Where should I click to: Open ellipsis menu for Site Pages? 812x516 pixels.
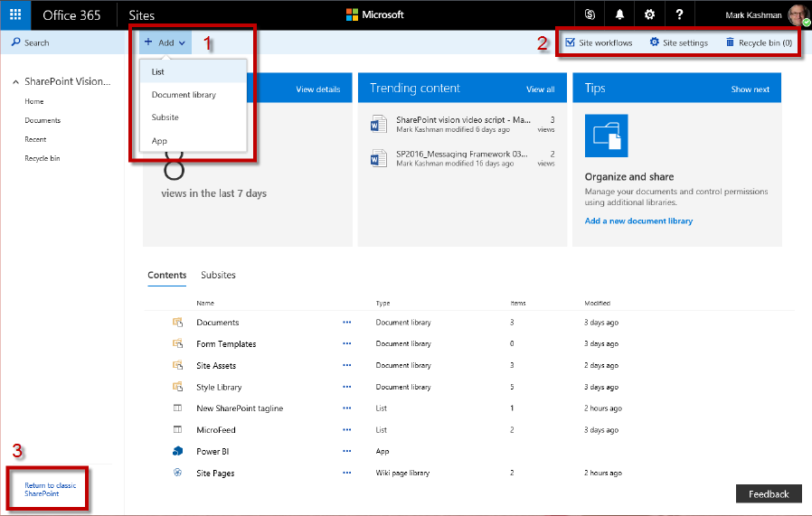[347, 473]
